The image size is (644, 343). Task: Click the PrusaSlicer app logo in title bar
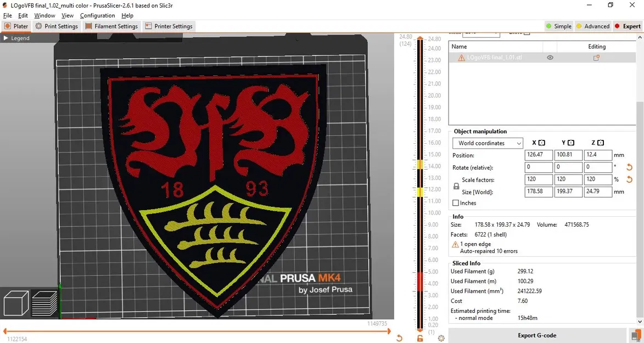[x=5, y=5]
